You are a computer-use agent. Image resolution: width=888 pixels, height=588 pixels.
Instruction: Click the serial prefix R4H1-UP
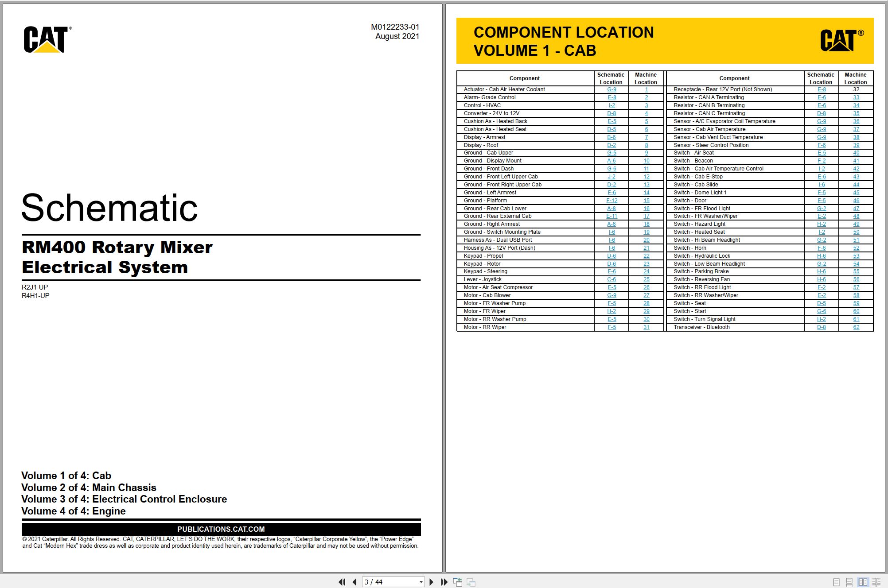[x=35, y=295]
